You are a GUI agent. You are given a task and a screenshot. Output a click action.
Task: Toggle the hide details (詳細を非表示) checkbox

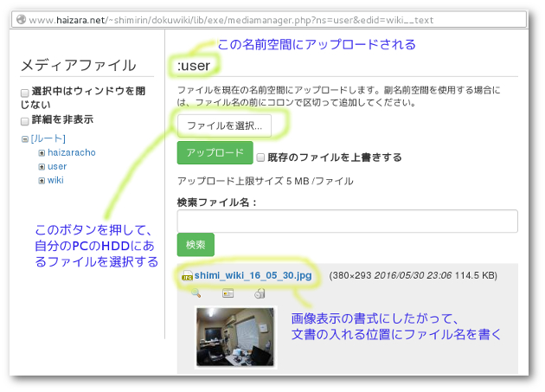(25, 120)
